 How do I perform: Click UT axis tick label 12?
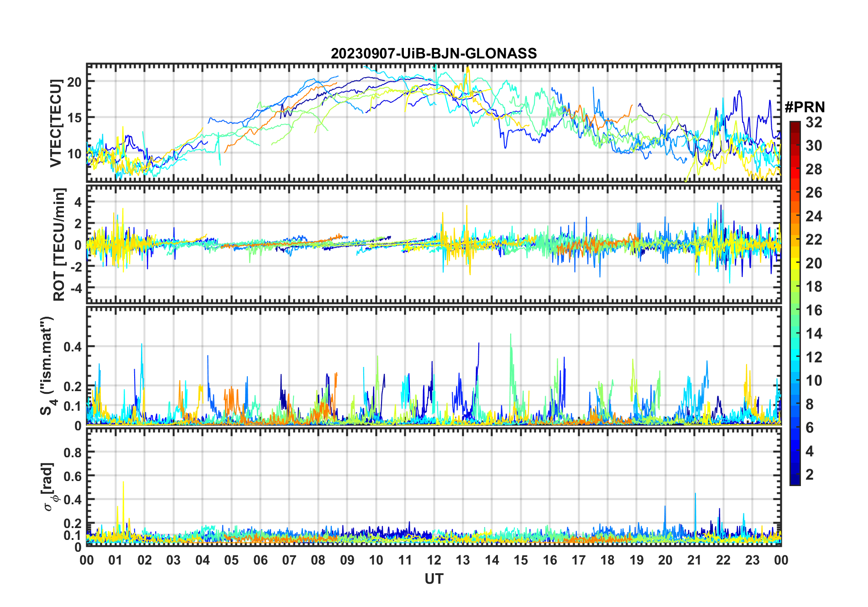pyautogui.click(x=434, y=560)
